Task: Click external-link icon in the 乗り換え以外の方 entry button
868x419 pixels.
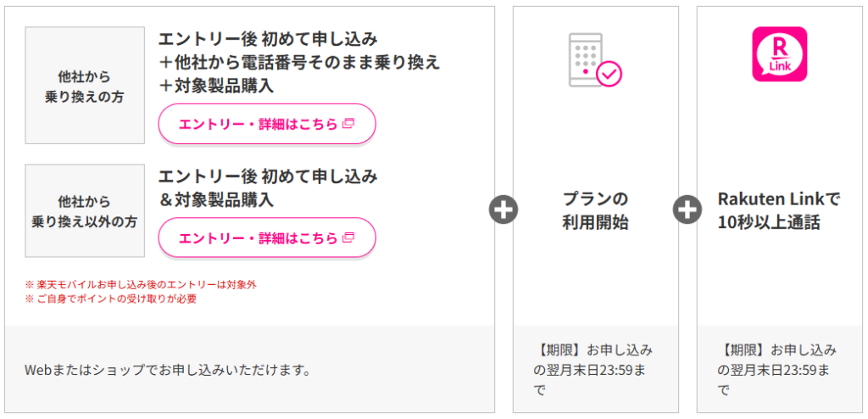Action: coord(348,237)
